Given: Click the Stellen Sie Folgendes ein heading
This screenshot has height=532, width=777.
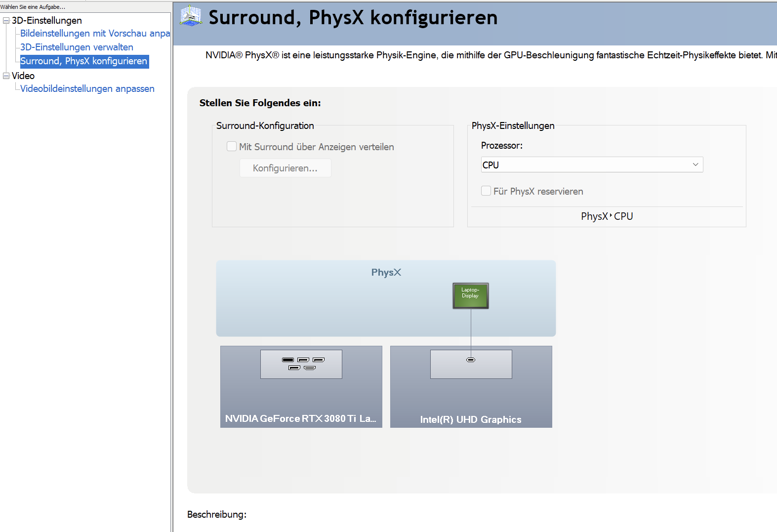Looking at the screenshot, I should [x=260, y=103].
